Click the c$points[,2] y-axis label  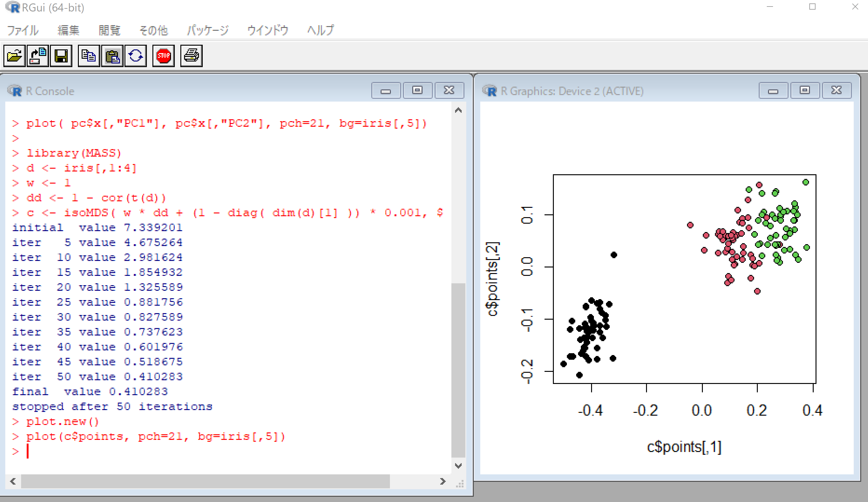[492, 279]
